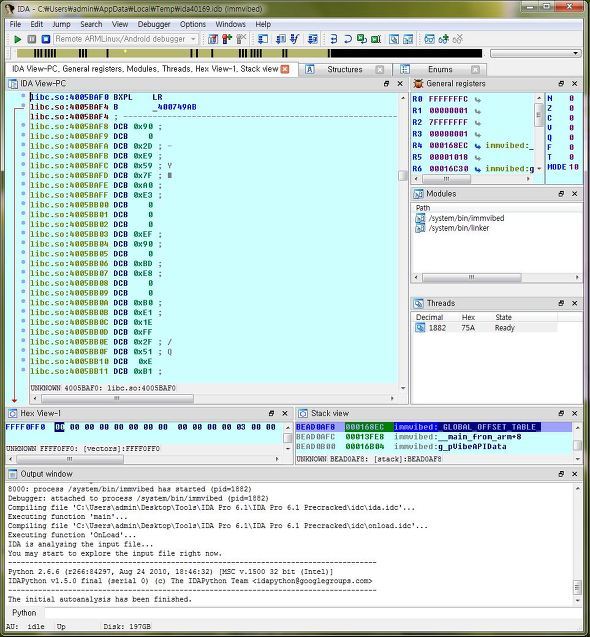
Task: Click the green overlapping-windows toolbar icon
Action: tap(362, 39)
